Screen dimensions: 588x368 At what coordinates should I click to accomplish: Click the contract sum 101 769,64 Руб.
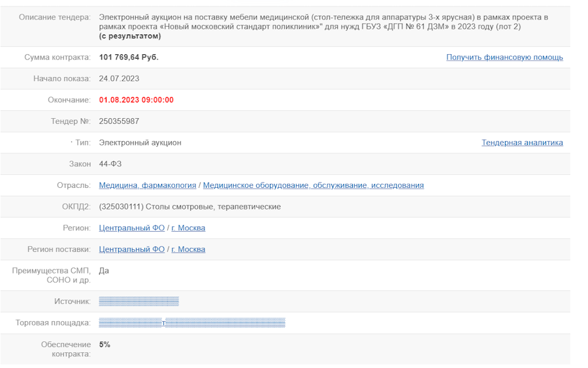point(129,57)
